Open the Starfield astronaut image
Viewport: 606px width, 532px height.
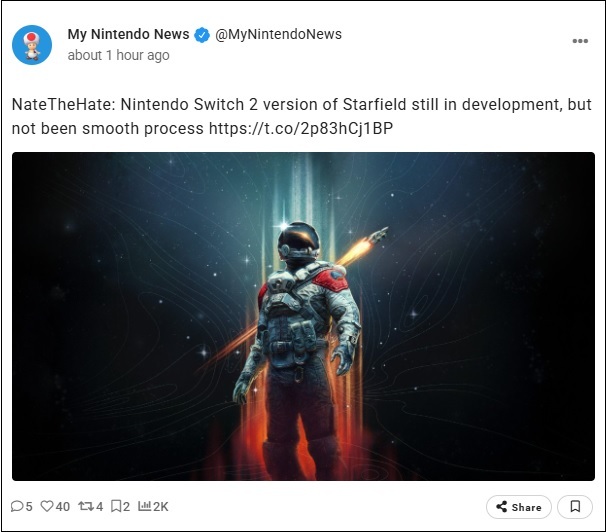[303, 316]
